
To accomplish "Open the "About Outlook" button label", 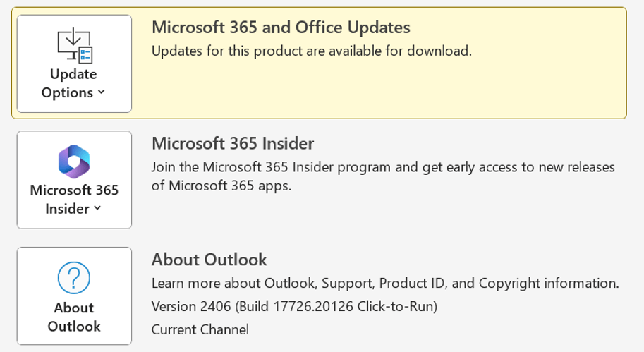I will click(x=74, y=317).
